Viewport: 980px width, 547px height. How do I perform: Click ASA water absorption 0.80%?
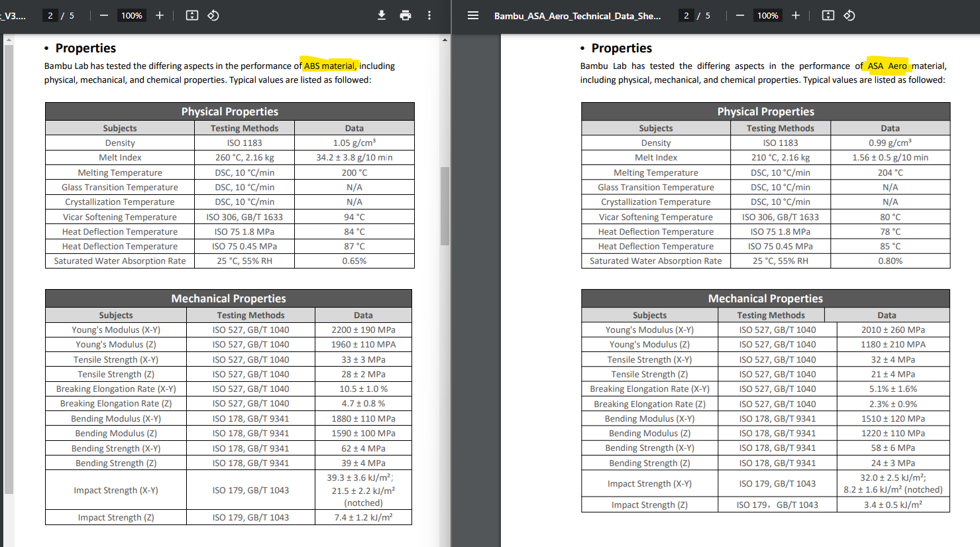(x=890, y=261)
